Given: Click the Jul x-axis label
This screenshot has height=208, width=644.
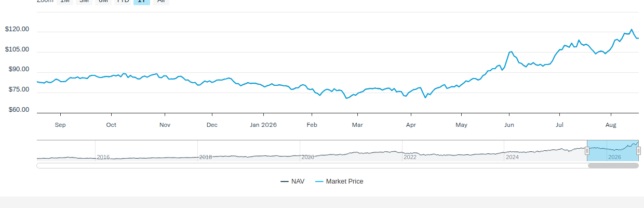Looking at the screenshot, I should [x=559, y=125].
